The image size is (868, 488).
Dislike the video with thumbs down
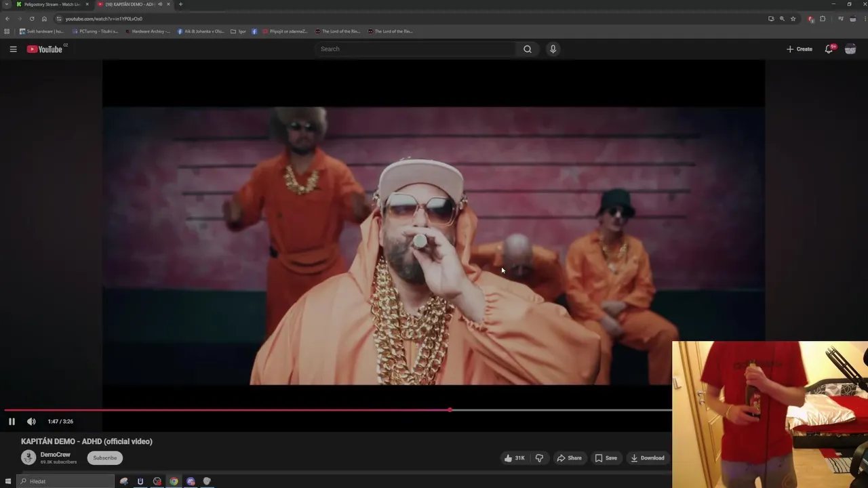click(x=539, y=458)
